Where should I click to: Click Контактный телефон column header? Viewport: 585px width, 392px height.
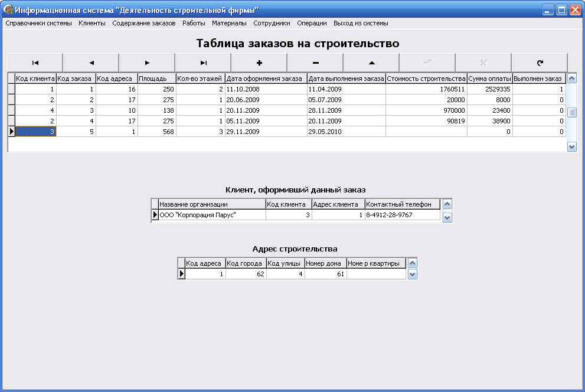(403, 204)
